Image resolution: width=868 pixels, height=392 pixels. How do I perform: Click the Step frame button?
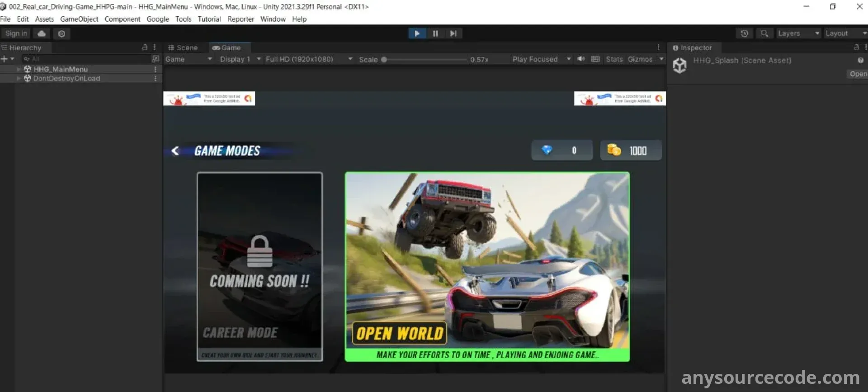[453, 33]
